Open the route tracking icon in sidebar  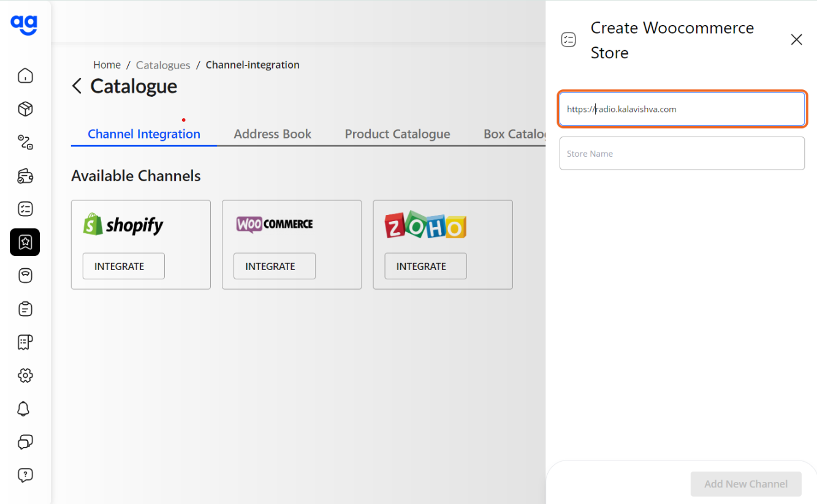(25, 142)
